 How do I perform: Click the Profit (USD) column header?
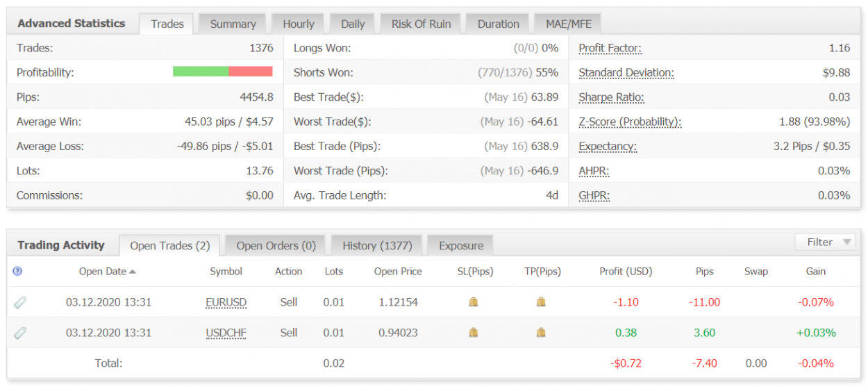[x=626, y=272]
